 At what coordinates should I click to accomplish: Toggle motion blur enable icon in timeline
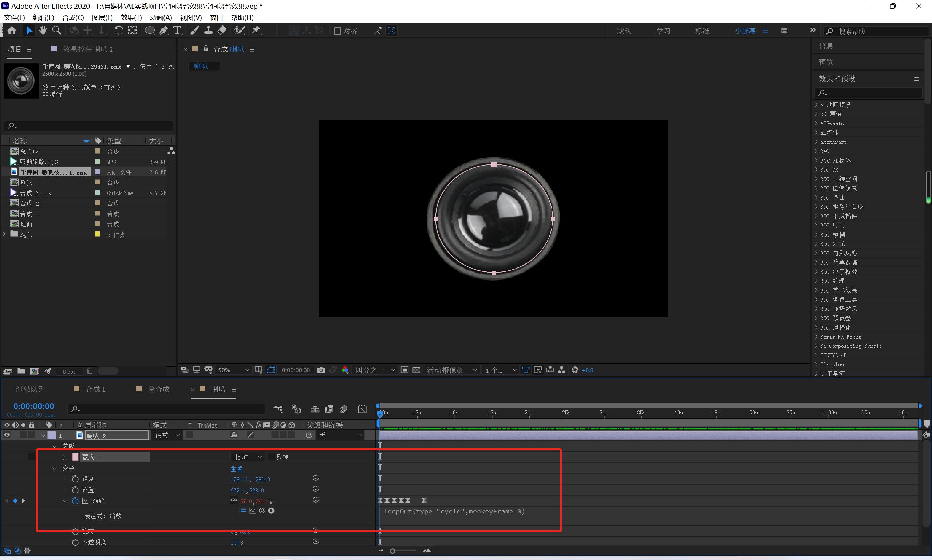(343, 409)
